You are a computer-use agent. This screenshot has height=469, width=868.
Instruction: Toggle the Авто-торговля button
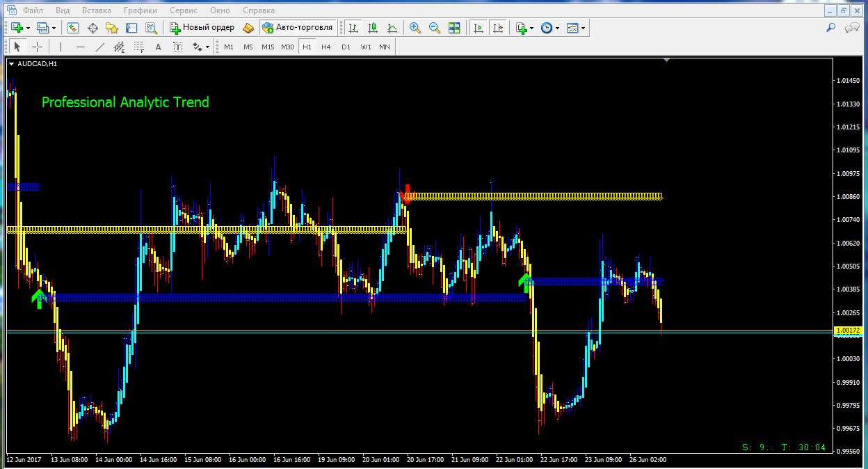(x=298, y=28)
